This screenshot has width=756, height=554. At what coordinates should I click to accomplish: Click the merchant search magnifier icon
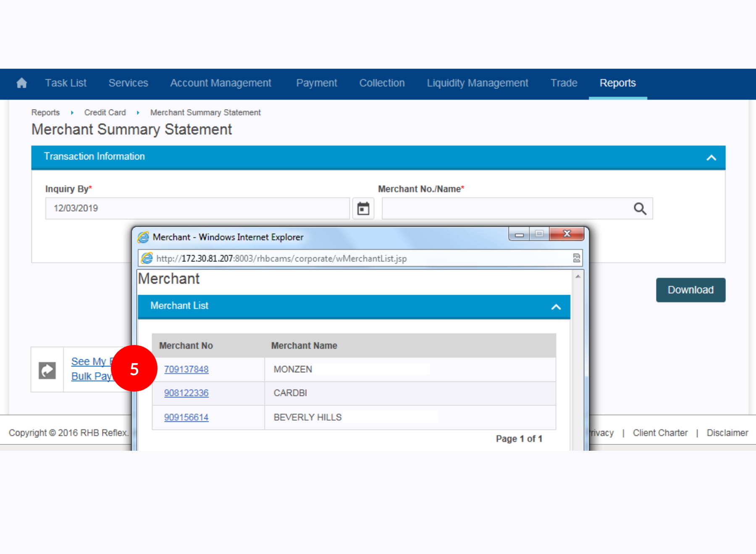[640, 209]
